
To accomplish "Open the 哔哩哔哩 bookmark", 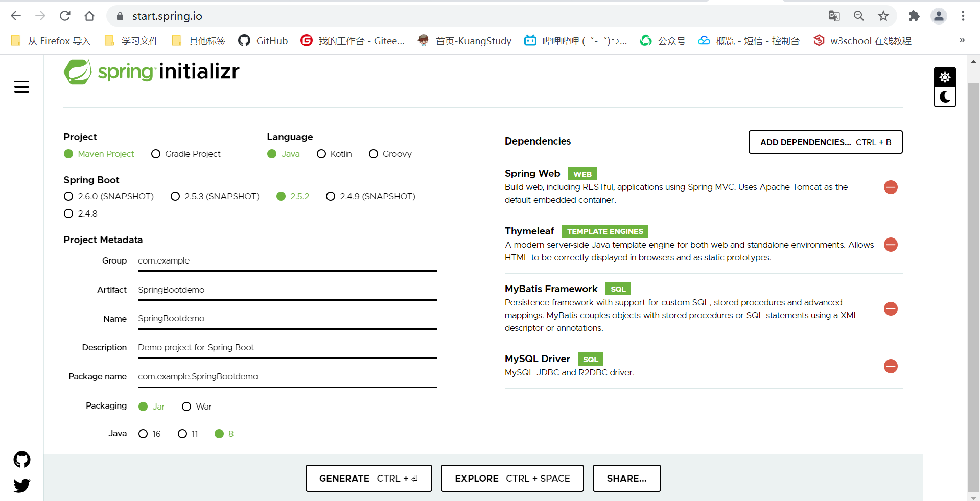I will (576, 41).
